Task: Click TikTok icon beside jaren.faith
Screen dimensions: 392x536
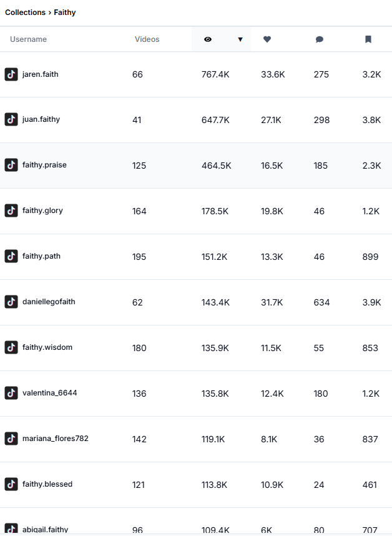Action: [x=11, y=74]
